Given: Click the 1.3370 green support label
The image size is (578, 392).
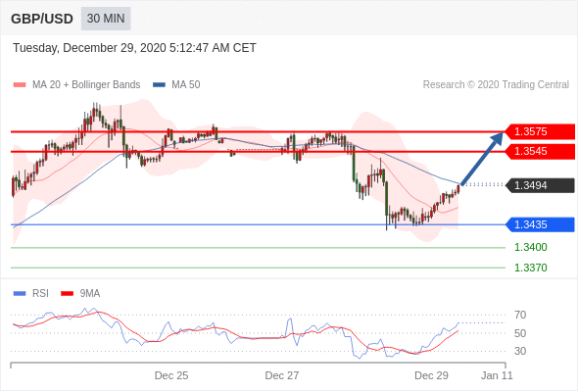Looking at the screenshot, I should coord(530,268).
